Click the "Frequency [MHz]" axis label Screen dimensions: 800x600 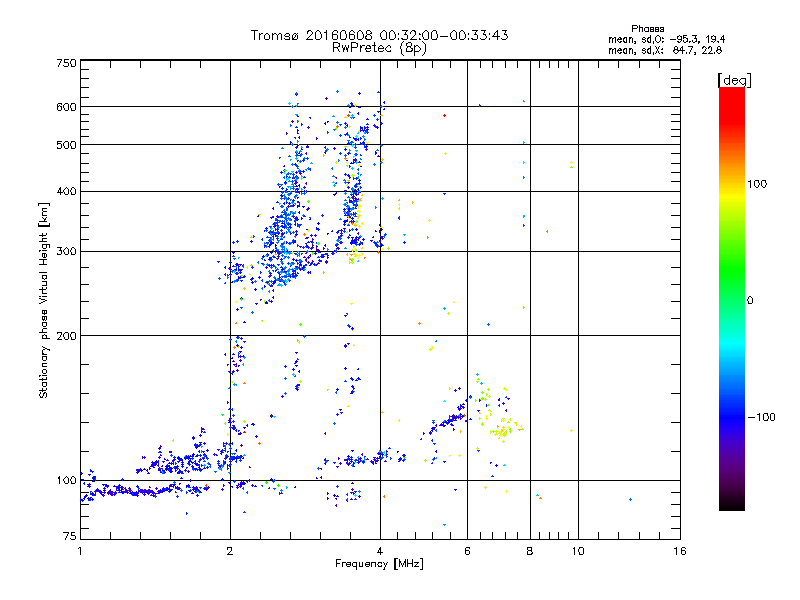pyautogui.click(x=379, y=564)
